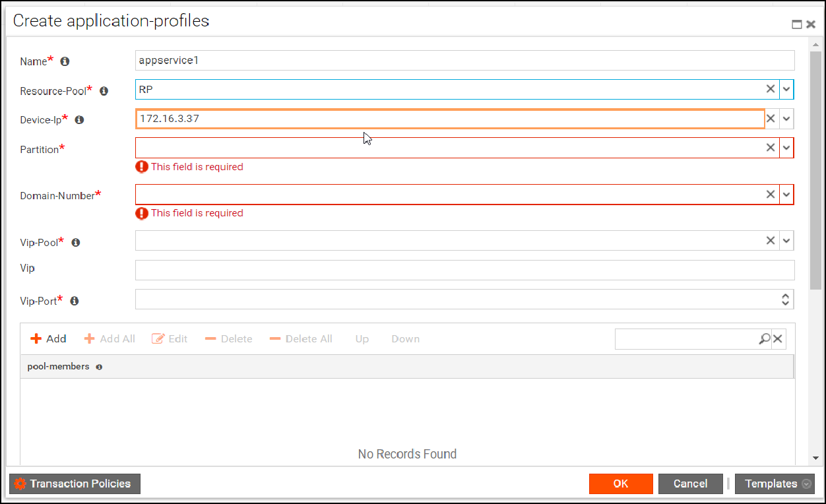Click the pool-members info icon
The width and height of the screenshot is (826, 504).
(99, 367)
